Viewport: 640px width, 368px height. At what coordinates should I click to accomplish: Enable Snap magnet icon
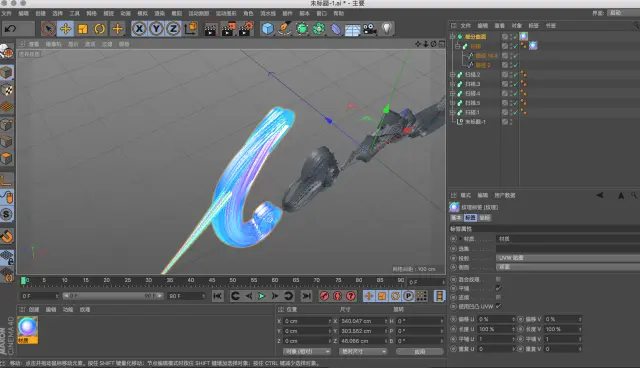[7, 236]
